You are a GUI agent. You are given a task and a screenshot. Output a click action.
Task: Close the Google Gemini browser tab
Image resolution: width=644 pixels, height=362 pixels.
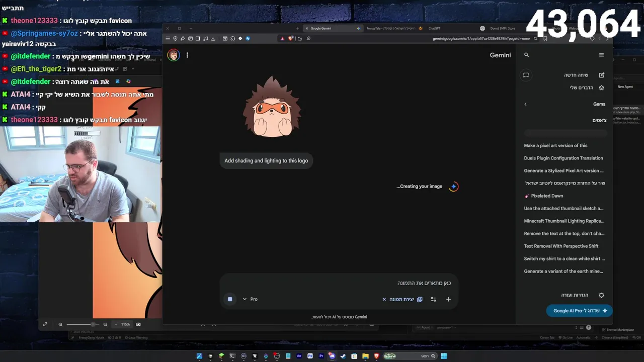tap(307, 28)
